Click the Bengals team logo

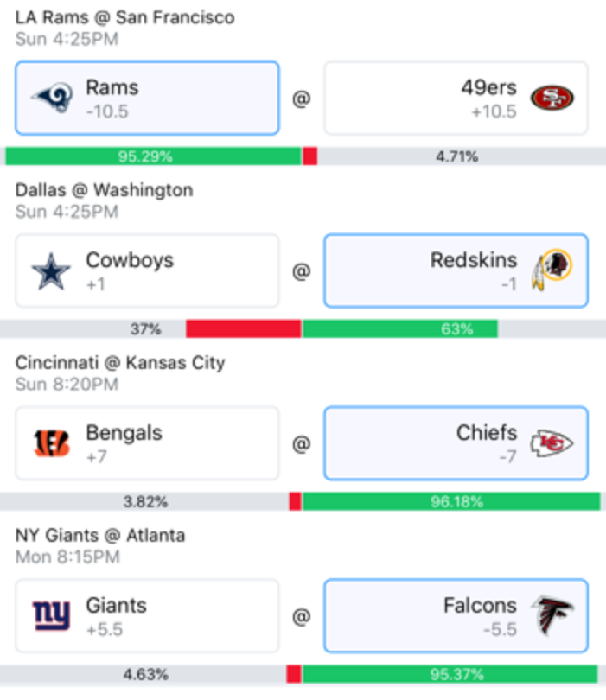52,443
